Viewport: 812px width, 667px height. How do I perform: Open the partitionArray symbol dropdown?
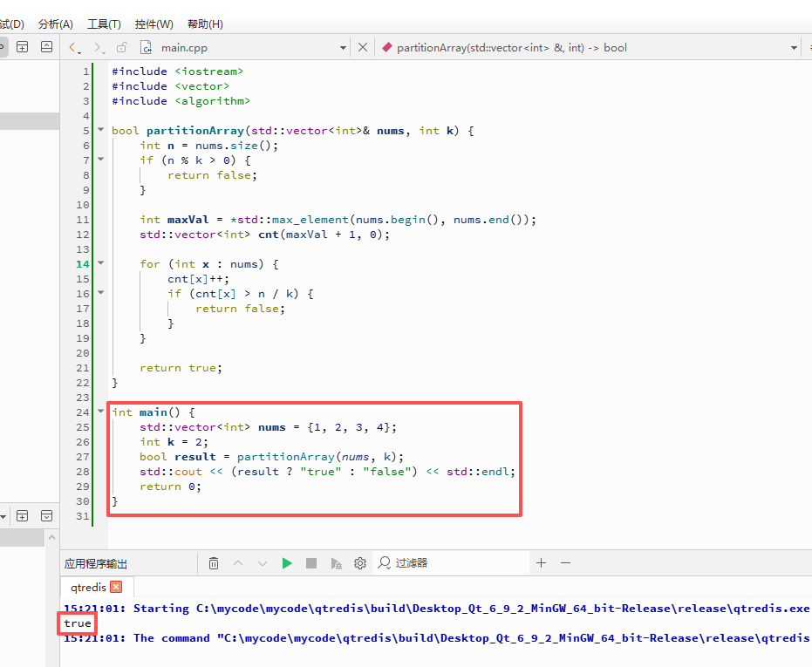click(794, 48)
